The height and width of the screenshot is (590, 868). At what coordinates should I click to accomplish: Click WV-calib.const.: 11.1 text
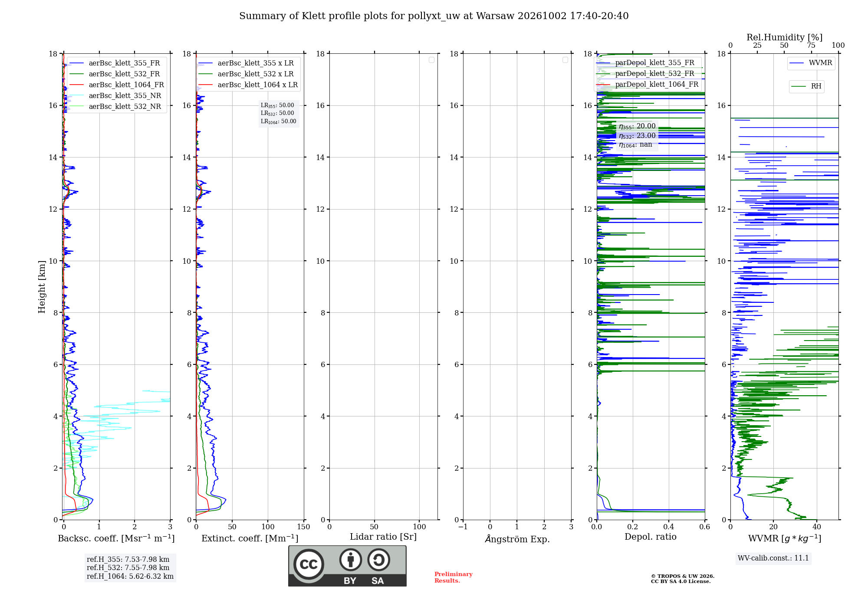(773, 558)
